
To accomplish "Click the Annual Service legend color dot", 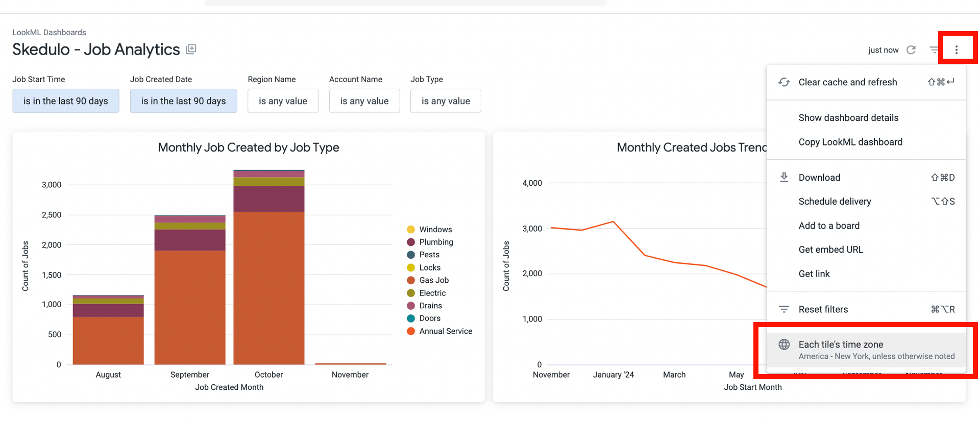I will [x=411, y=332].
